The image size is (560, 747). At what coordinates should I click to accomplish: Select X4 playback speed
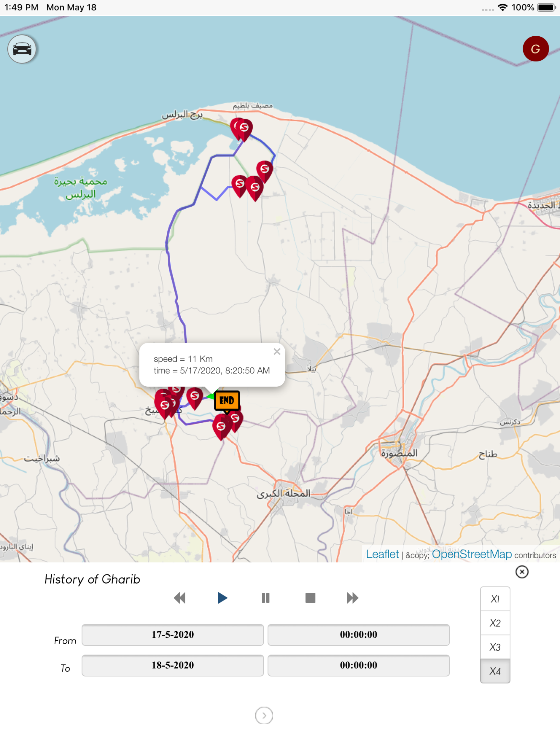coord(495,671)
